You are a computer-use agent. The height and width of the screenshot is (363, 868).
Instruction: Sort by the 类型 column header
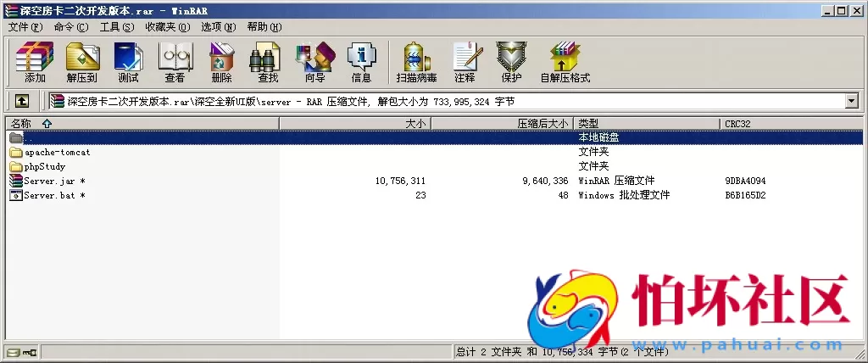647,124
